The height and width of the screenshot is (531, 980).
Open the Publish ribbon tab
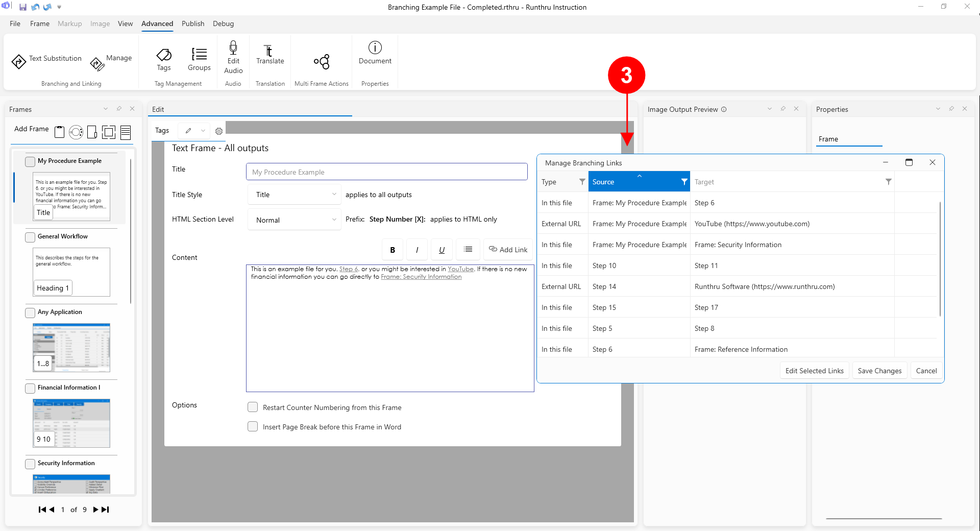coord(193,23)
